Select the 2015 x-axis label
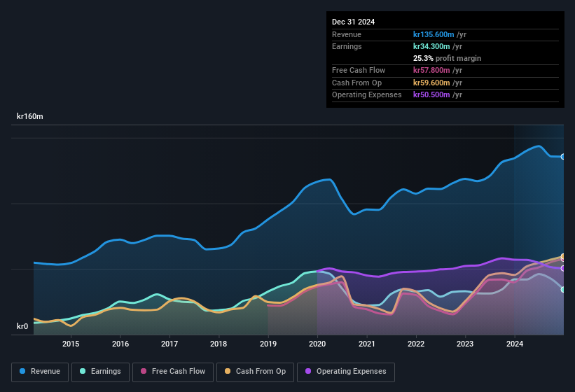 click(71, 344)
